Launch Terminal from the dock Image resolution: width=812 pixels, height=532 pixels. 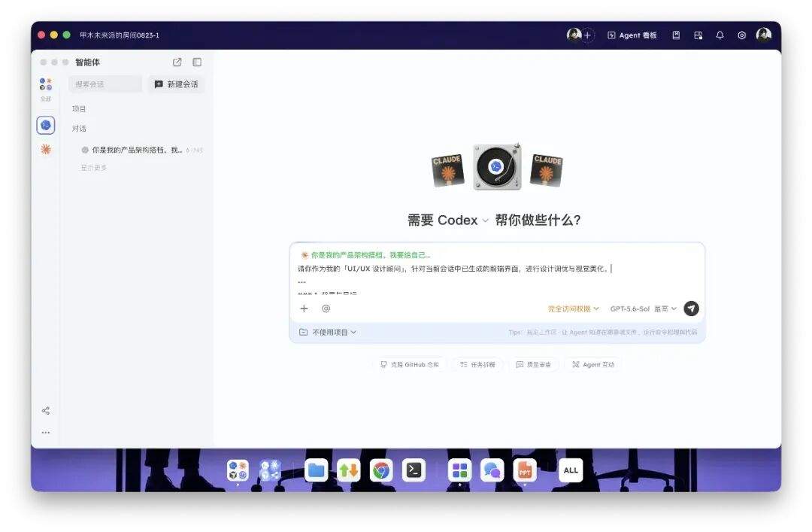click(x=414, y=471)
